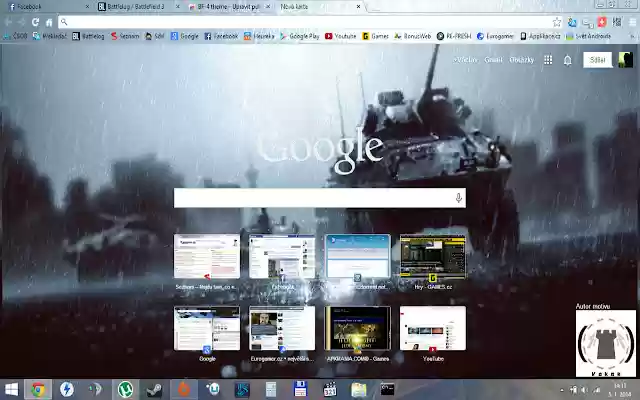Open the Games bookmark

click(375, 36)
